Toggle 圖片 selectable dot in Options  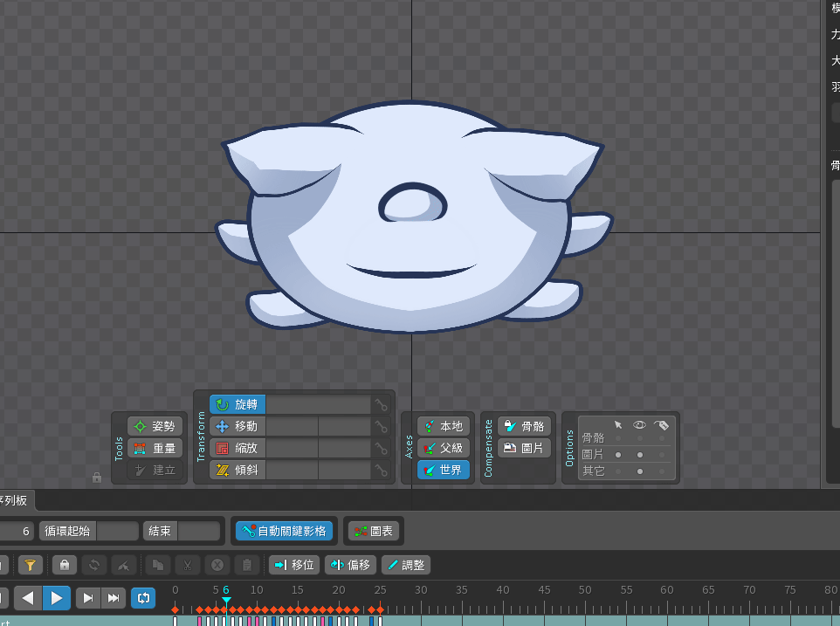[x=618, y=455]
